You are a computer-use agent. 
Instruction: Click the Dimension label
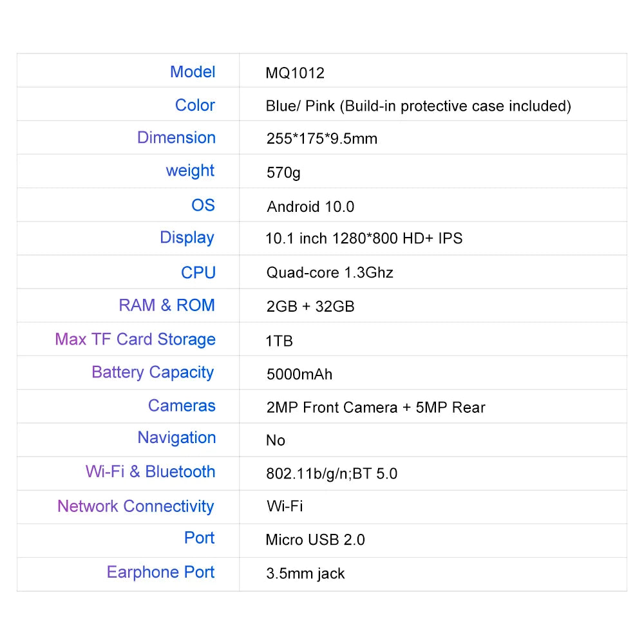tap(176, 138)
